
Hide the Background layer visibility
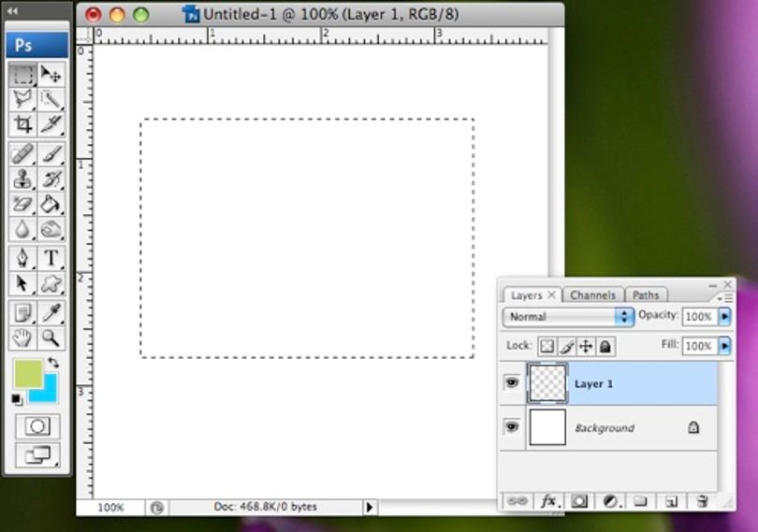point(512,427)
